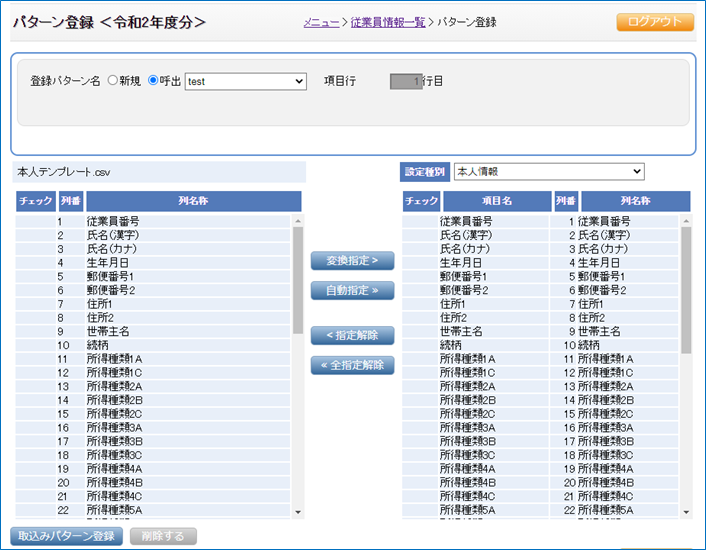Open the test pattern name dropdown
Image resolution: width=706 pixels, height=550 pixels.
[245, 81]
